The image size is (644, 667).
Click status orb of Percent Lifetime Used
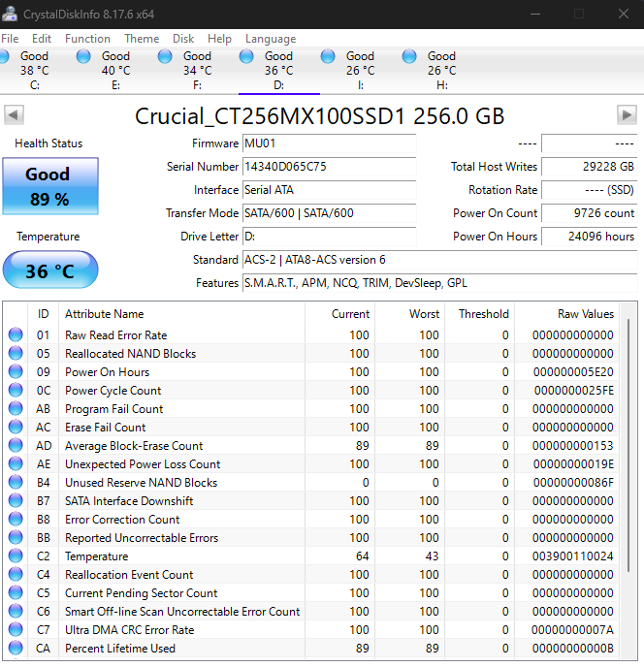[x=16, y=648]
